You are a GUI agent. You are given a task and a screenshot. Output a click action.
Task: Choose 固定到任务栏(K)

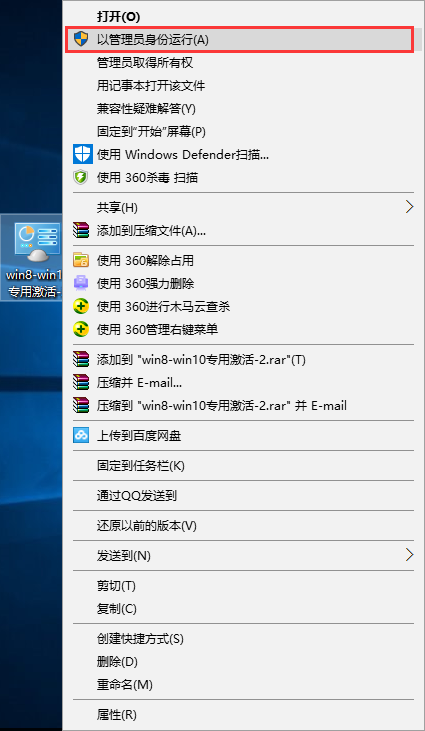point(141,466)
